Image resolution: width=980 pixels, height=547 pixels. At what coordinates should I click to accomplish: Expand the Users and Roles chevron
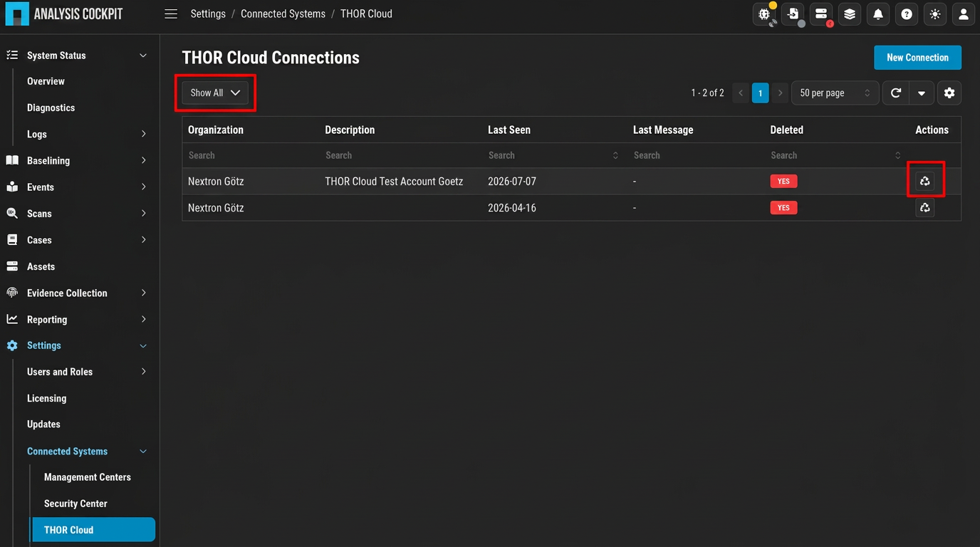(143, 372)
